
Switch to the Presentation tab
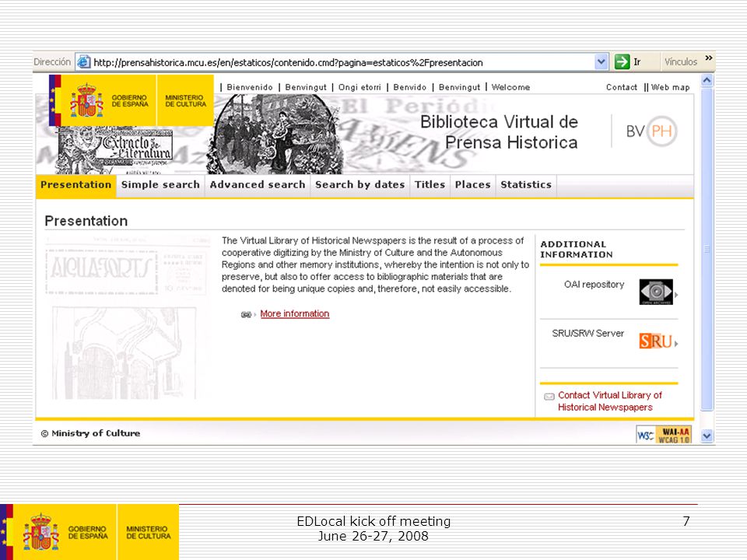[x=75, y=185]
